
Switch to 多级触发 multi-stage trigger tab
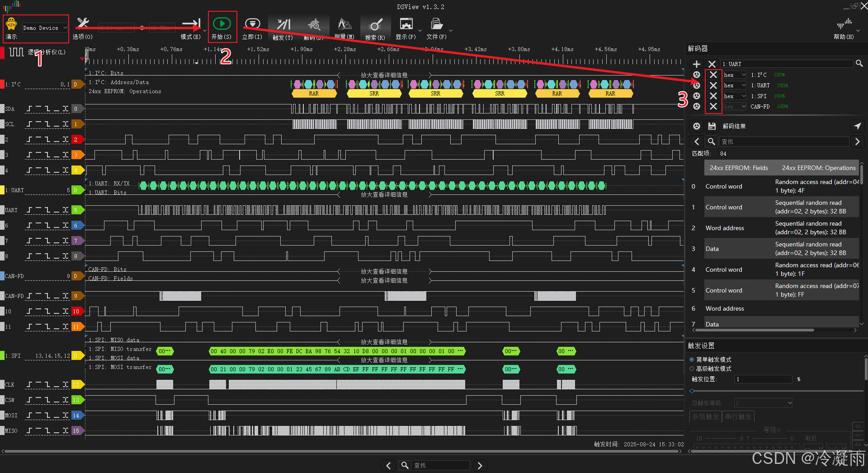click(x=705, y=416)
